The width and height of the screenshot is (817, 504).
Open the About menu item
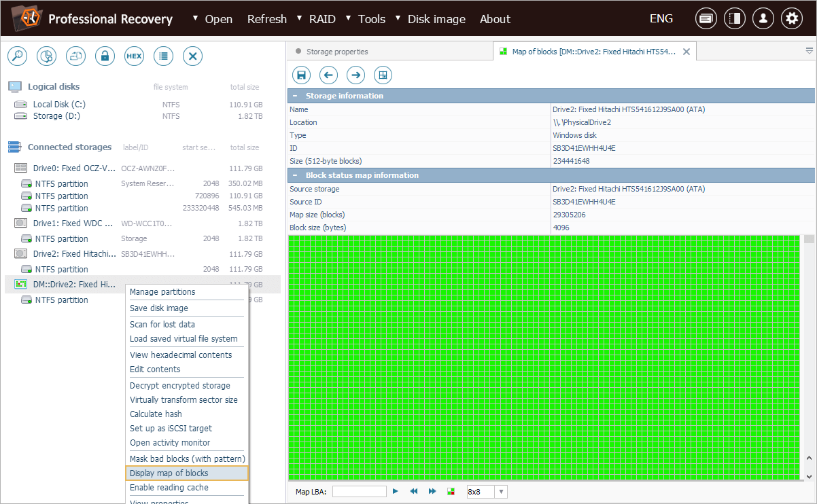[495, 19]
